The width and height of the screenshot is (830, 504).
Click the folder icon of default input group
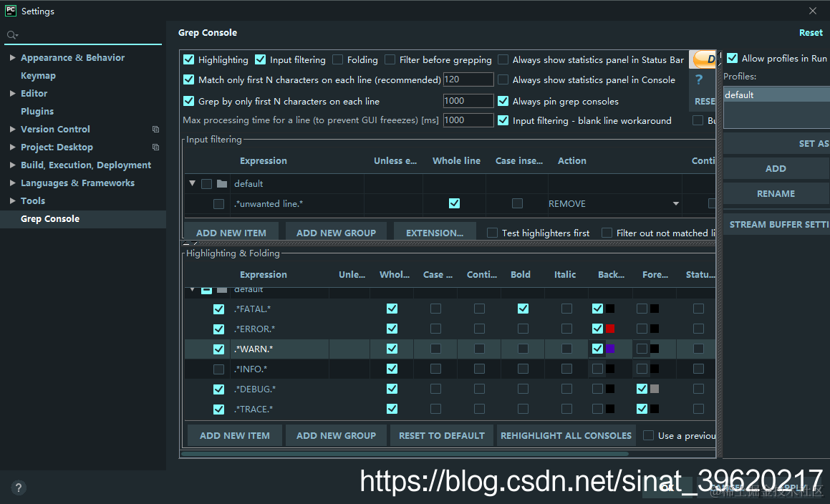(x=222, y=184)
